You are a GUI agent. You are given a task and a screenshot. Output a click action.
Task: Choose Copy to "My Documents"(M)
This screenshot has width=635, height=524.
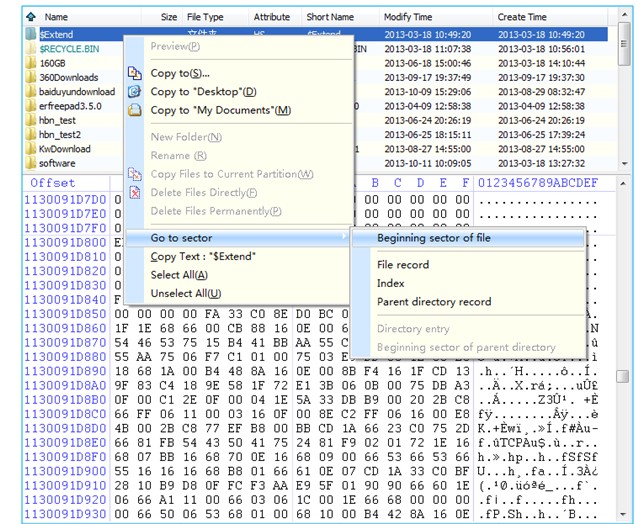tap(221, 110)
